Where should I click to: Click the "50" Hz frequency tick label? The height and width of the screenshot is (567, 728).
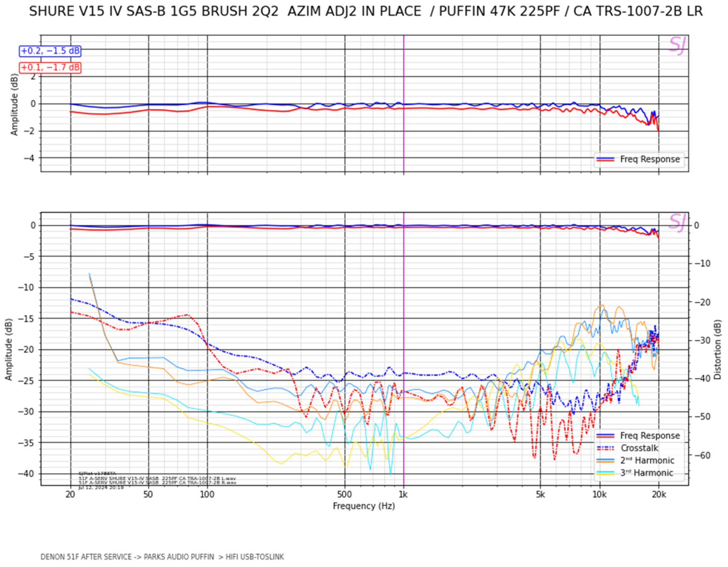[149, 495]
